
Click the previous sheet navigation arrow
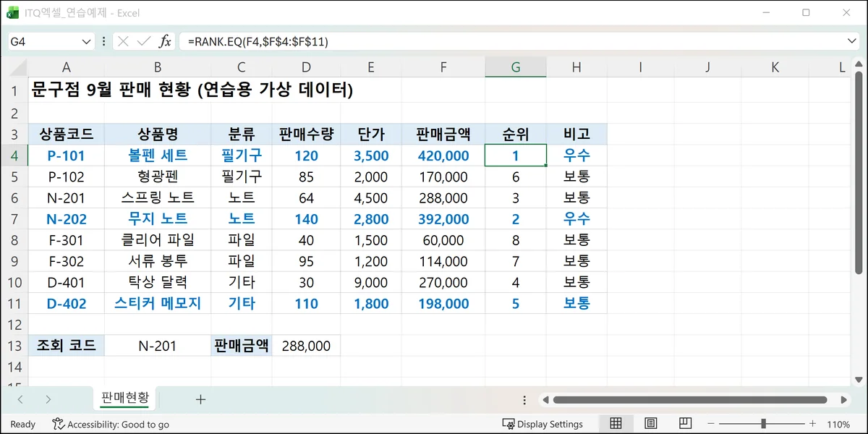click(20, 399)
